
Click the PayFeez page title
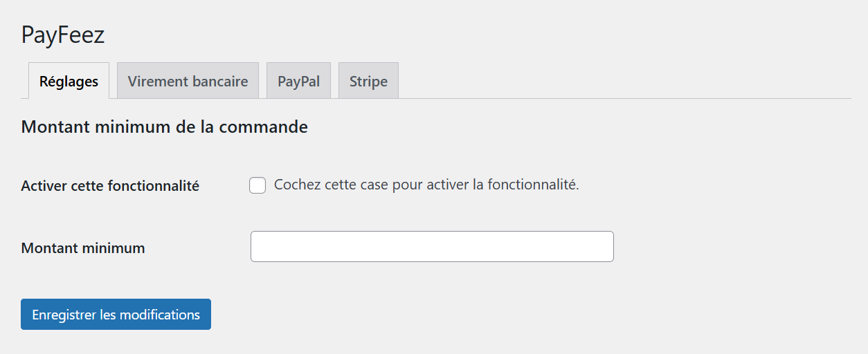click(x=63, y=35)
